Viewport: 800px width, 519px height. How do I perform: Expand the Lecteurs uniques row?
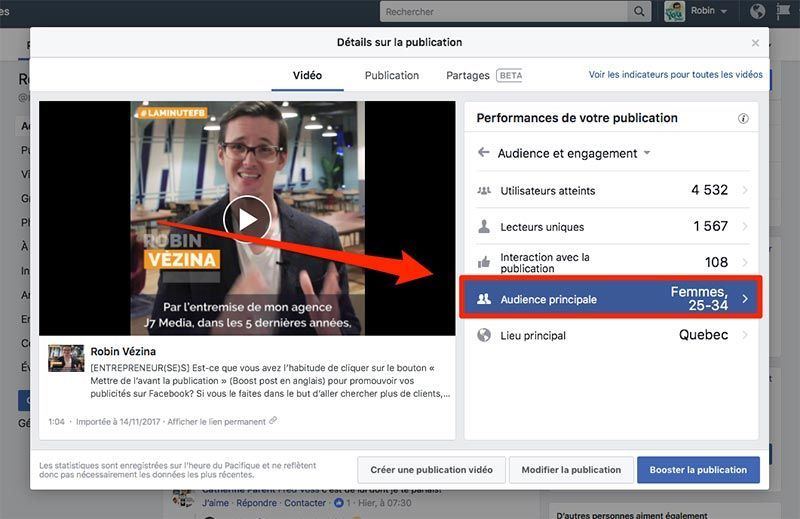(x=745, y=227)
